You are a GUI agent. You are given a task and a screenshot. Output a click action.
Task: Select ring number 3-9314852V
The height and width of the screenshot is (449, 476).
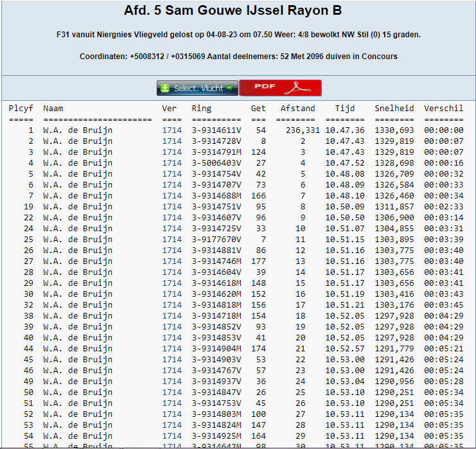pos(216,327)
